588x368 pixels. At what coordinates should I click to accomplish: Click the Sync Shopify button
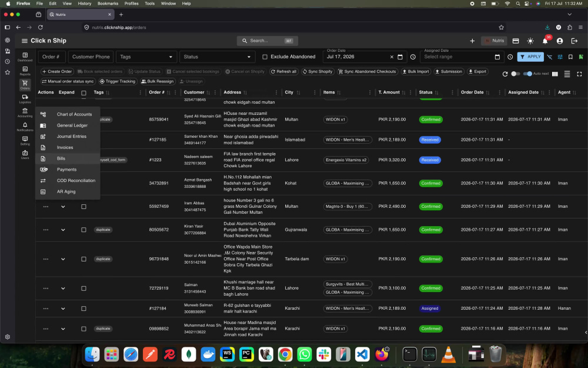(318, 71)
